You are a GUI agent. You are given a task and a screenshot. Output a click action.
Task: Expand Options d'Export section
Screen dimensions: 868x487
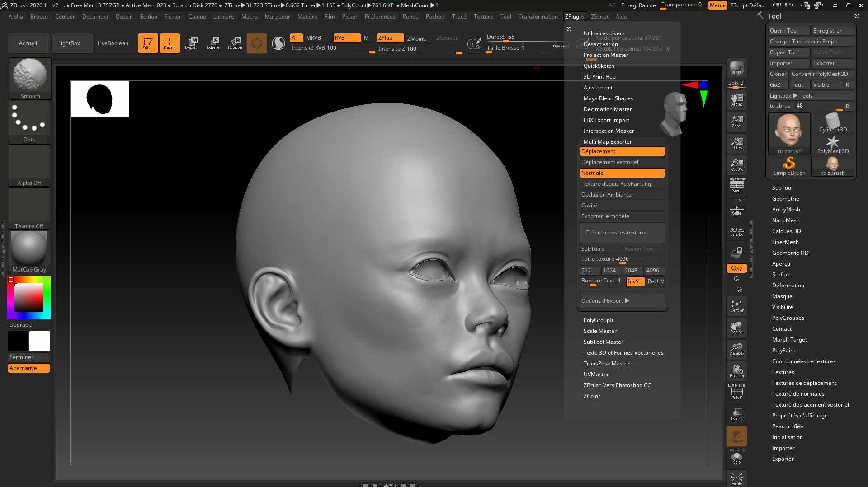[622, 301]
